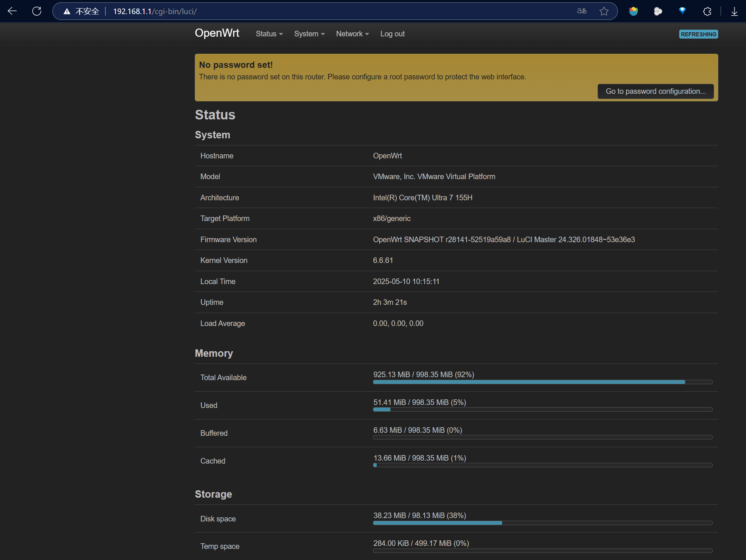Screen dimensions: 746x560
Task: Select the Model value VMware Virtual Platform
Action: (434, 177)
